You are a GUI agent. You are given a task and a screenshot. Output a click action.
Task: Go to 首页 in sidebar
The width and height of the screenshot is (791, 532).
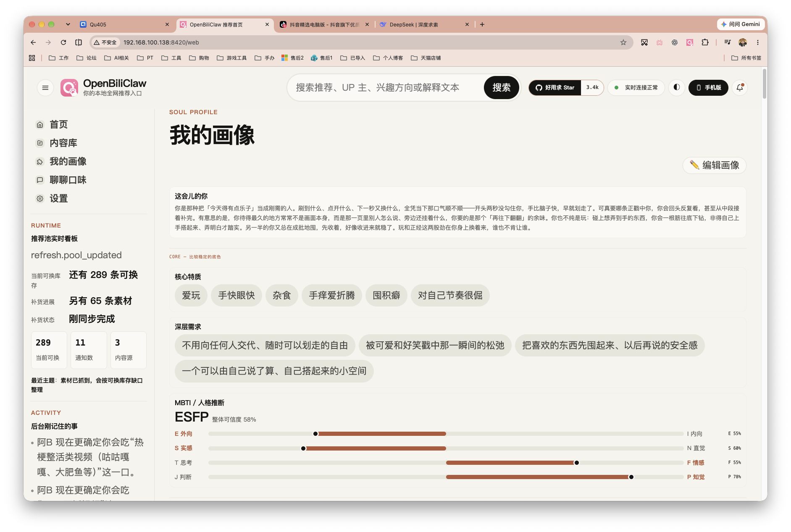58,125
